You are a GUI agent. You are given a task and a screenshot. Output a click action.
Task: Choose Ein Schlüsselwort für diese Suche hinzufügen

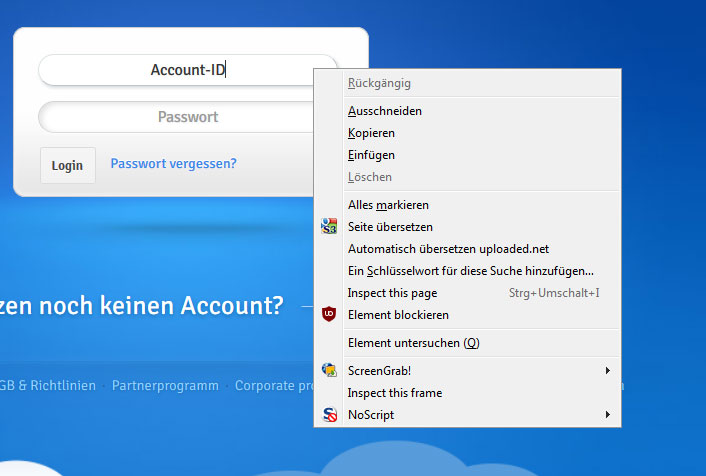pyautogui.click(x=470, y=271)
